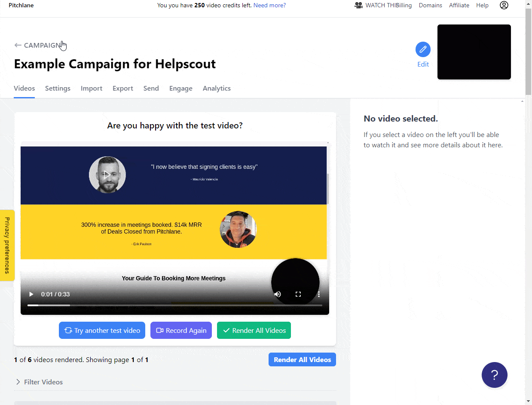Switch to the Export tab
Image resolution: width=532 pixels, height=405 pixels.
coord(123,88)
